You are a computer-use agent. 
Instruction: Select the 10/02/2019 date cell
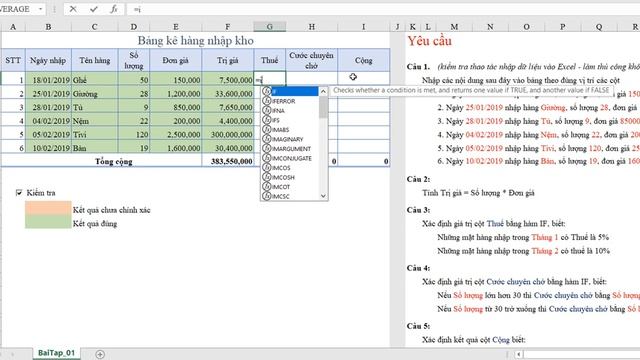pyautogui.click(x=48, y=148)
